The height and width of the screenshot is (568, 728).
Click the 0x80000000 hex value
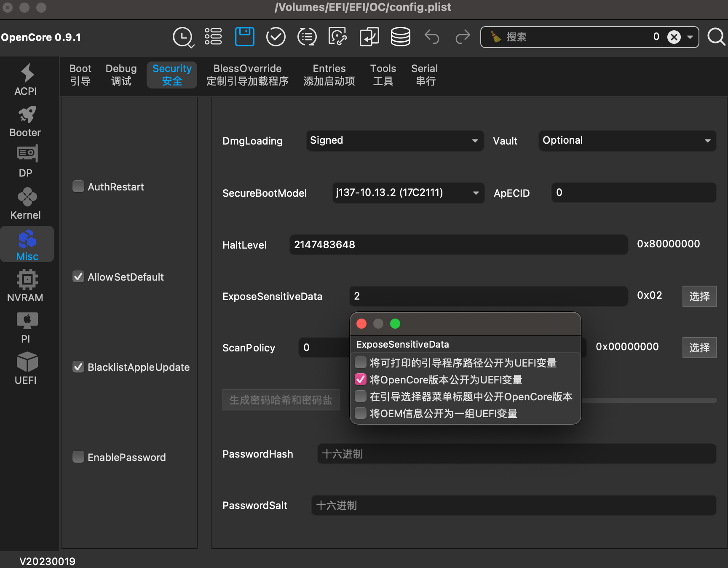tap(669, 244)
